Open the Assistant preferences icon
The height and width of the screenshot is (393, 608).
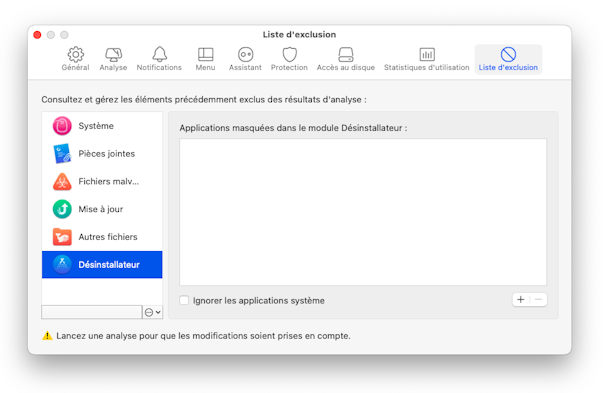(x=245, y=54)
